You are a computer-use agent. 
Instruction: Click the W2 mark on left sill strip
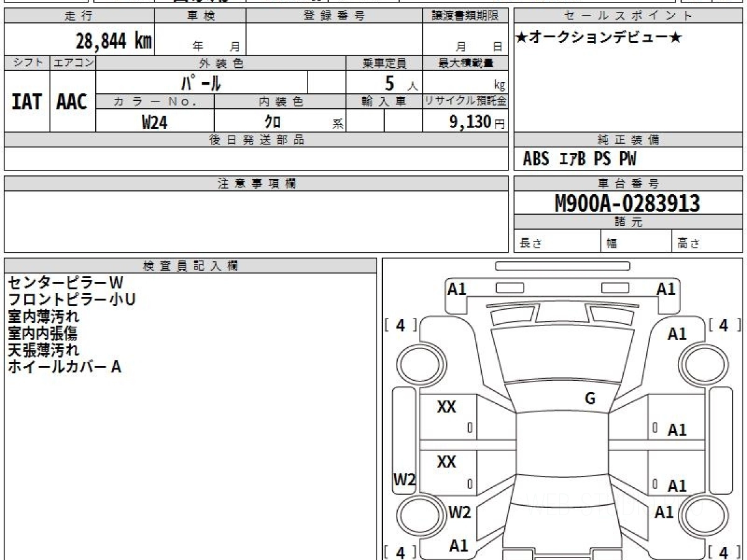tap(404, 480)
